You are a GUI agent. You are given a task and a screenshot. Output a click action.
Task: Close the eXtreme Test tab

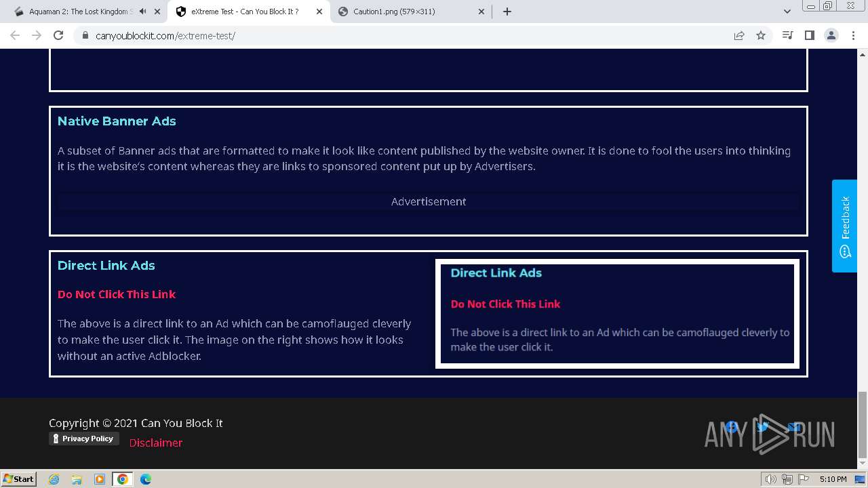[319, 12]
